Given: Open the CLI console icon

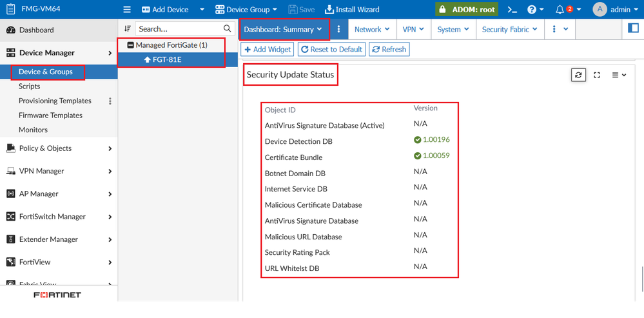Looking at the screenshot, I should point(512,10).
